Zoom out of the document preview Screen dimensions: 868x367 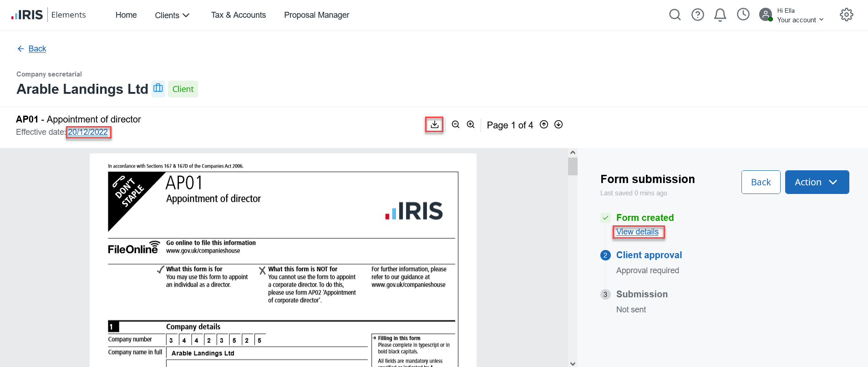pyautogui.click(x=456, y=124)
